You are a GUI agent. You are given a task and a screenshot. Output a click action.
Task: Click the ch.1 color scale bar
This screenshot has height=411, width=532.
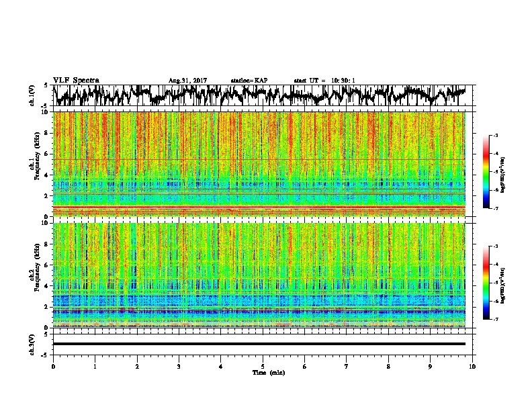pos(486,172)
